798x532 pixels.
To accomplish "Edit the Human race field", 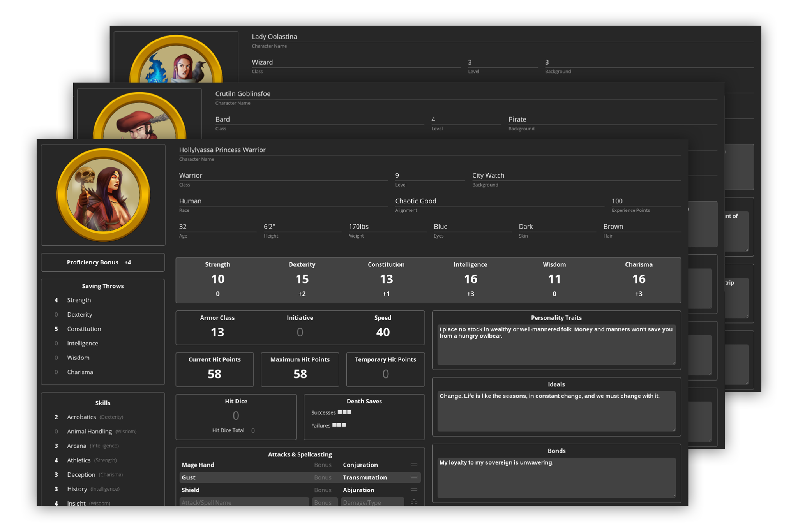I will tap(283, 201).
